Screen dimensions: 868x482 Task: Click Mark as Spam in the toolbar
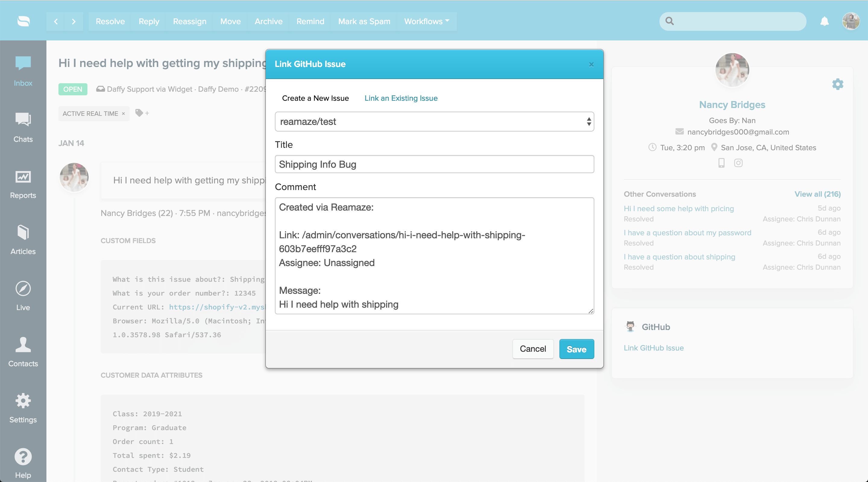pyautogui.click(x=364, y=21)
